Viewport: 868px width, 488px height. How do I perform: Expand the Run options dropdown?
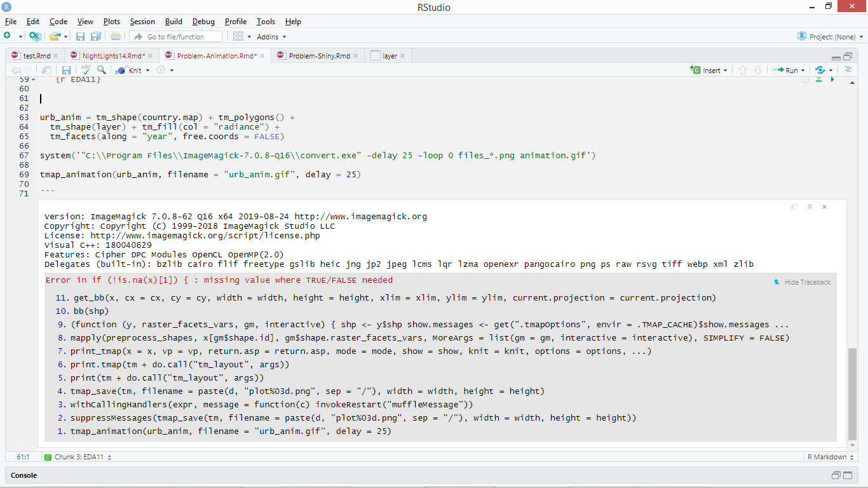point(803,70)
